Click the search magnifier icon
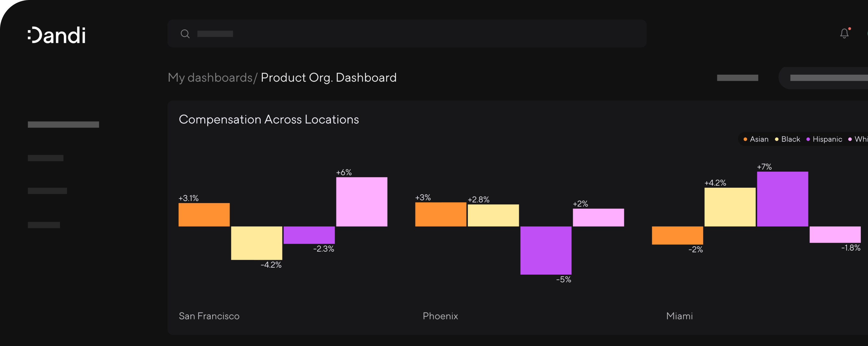Image resolution: width=868 pixels, height=346 pixels. click(185, 34)
